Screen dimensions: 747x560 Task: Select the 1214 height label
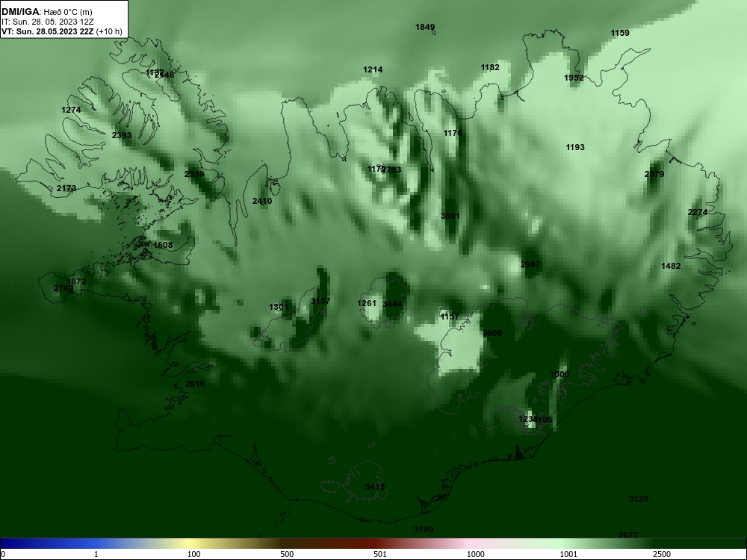[373, 69]
